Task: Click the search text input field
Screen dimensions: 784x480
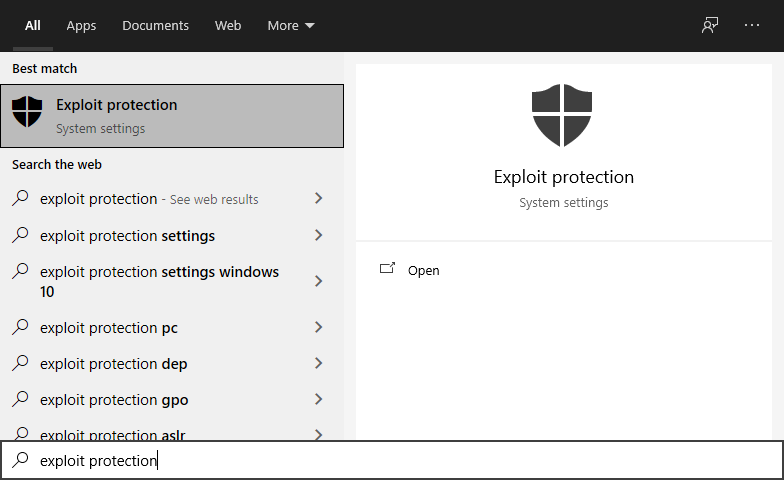Action: pyautogui.click(x=400, y=460)
